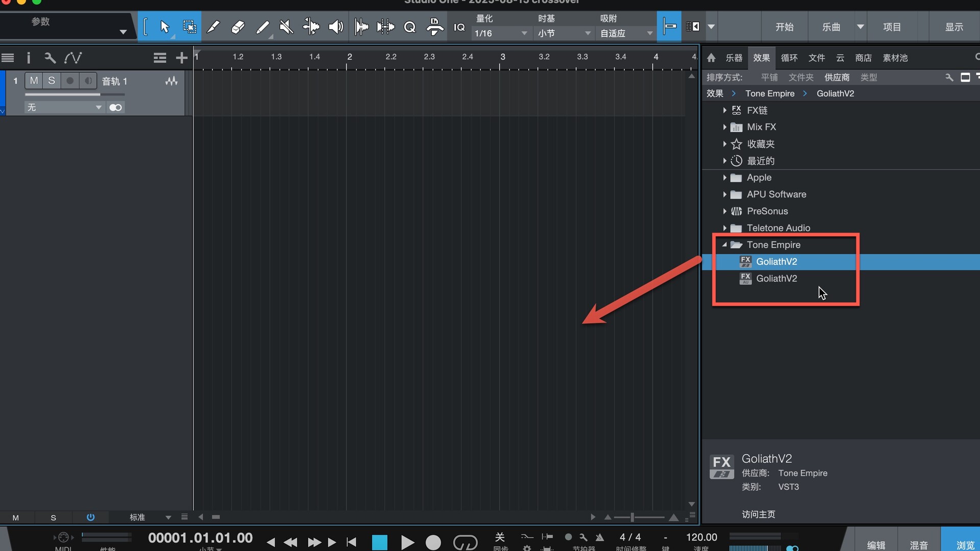Open the Inspector i icon
This screenshot has height=551, width=980.
(x=29, y=58)
